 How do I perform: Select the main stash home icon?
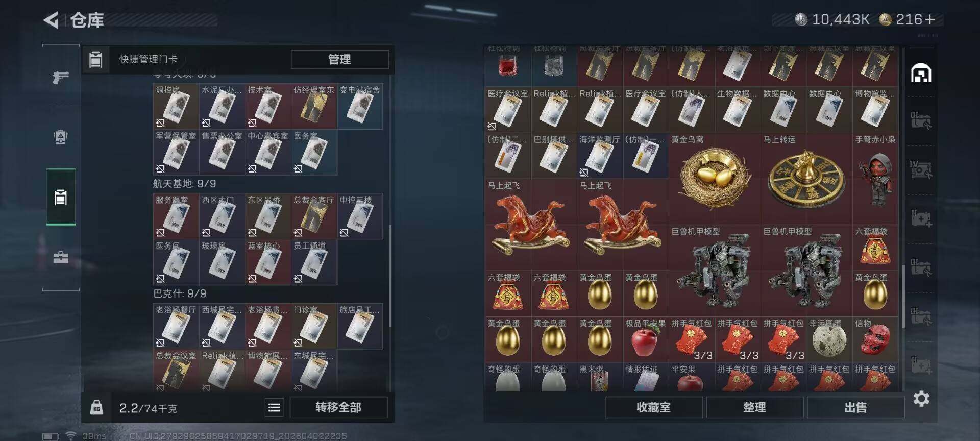(x=921, y=73)
